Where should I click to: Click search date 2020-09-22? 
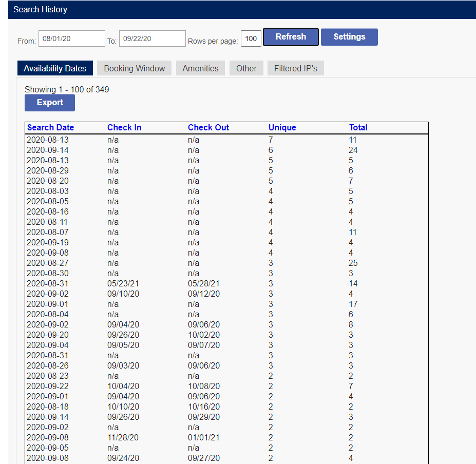click(48, 386)
